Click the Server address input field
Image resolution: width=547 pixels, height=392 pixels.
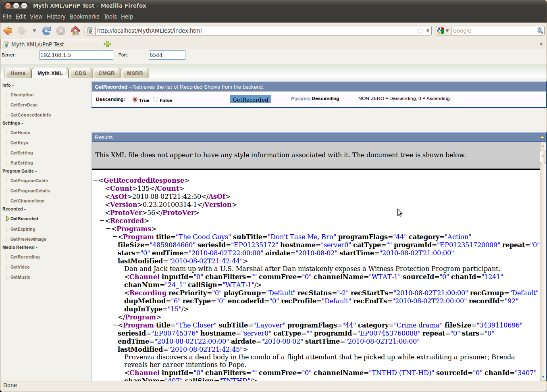tap(76, 55)
